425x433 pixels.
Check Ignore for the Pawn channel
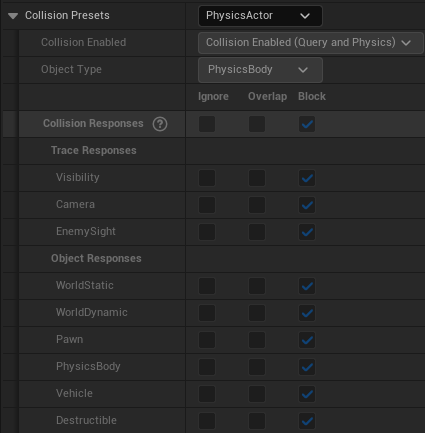207,340
